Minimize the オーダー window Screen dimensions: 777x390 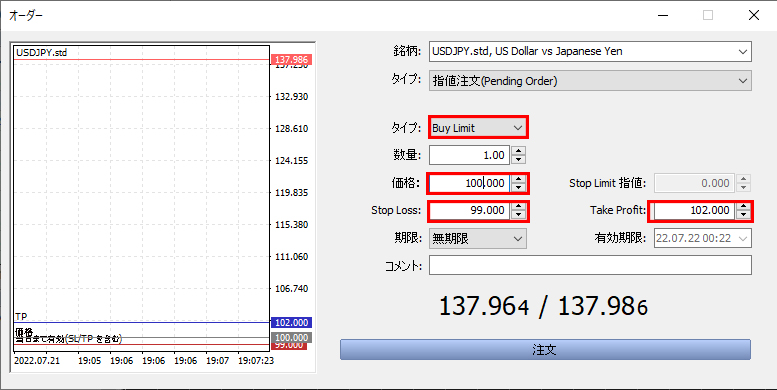point(663,15)
